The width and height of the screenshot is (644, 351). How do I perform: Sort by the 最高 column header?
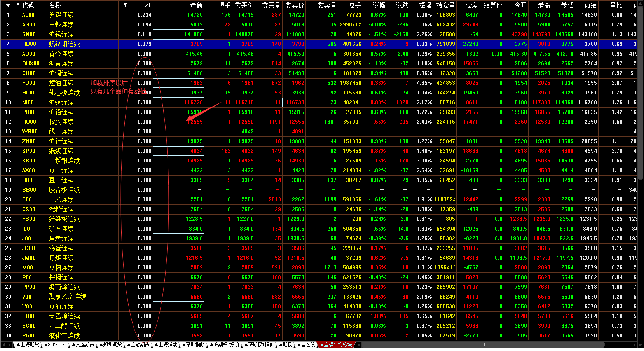(544, 5)
